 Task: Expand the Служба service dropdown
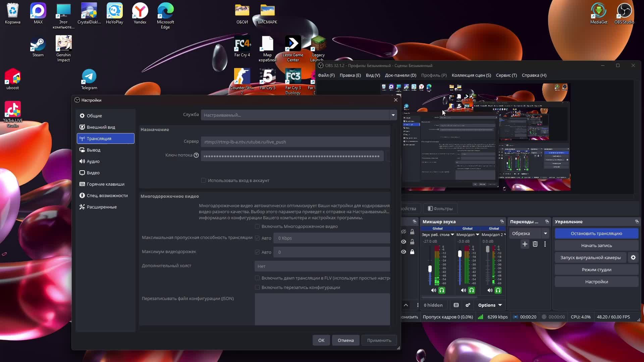point(393,115)
